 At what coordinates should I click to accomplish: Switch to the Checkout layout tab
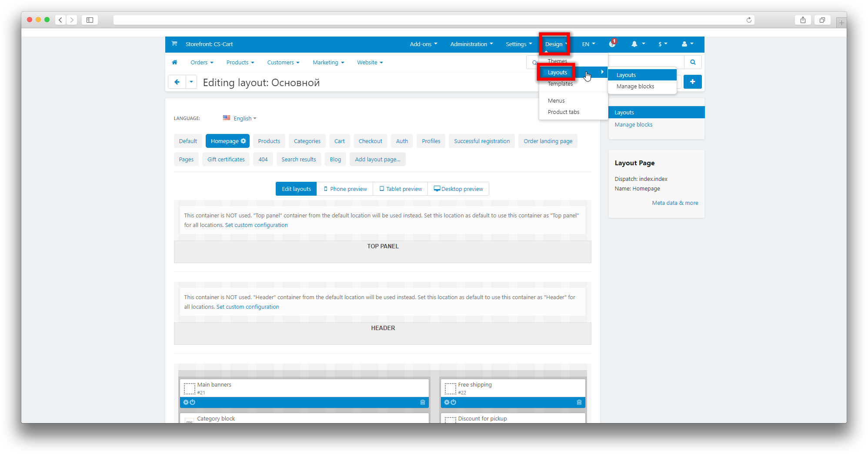(370, 141)
